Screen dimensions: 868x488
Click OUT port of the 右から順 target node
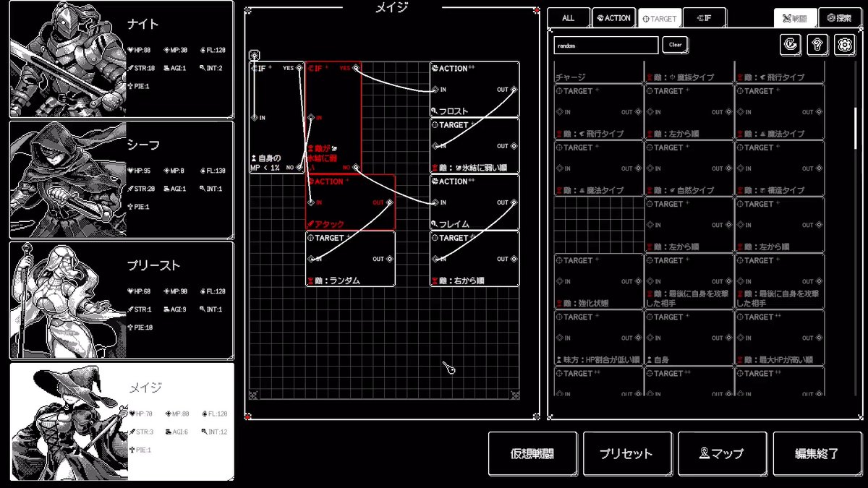tap(514, 259)
